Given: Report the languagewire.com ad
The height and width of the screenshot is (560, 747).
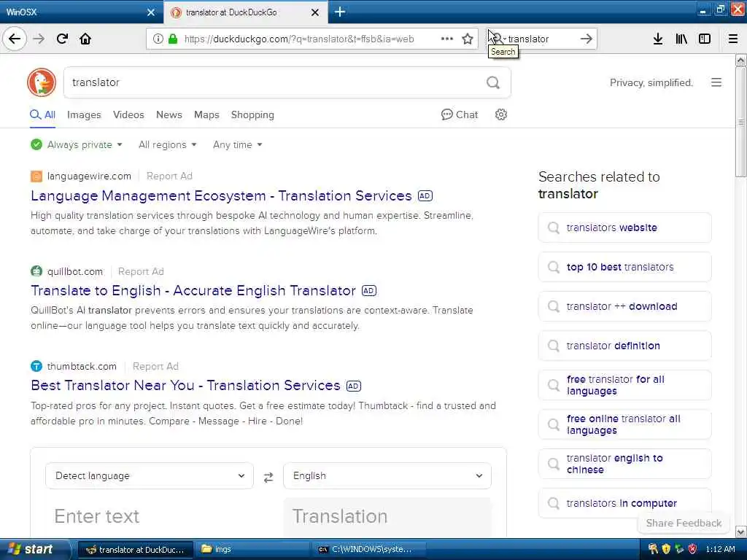Looking at the screenshot, I should 169,176.
